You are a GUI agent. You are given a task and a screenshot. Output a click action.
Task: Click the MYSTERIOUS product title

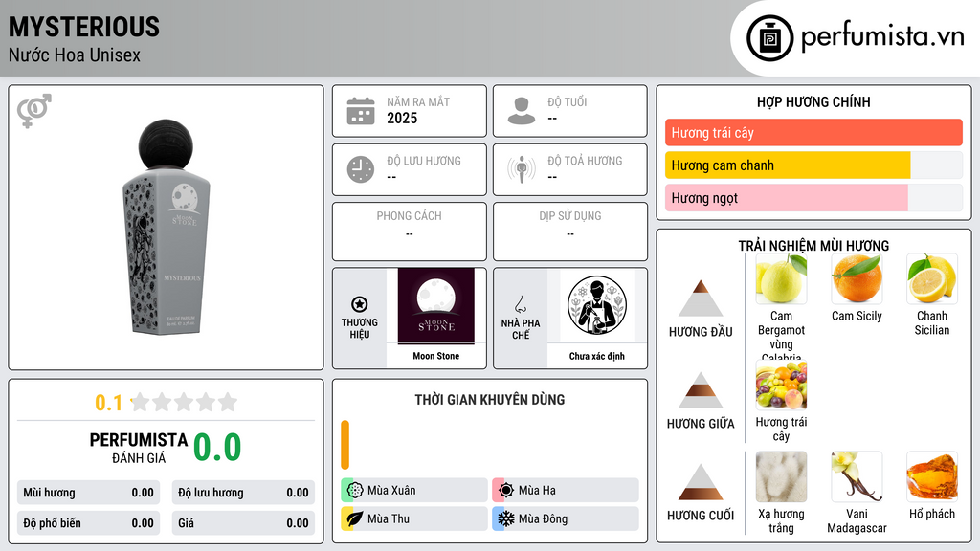click(84, 27)
